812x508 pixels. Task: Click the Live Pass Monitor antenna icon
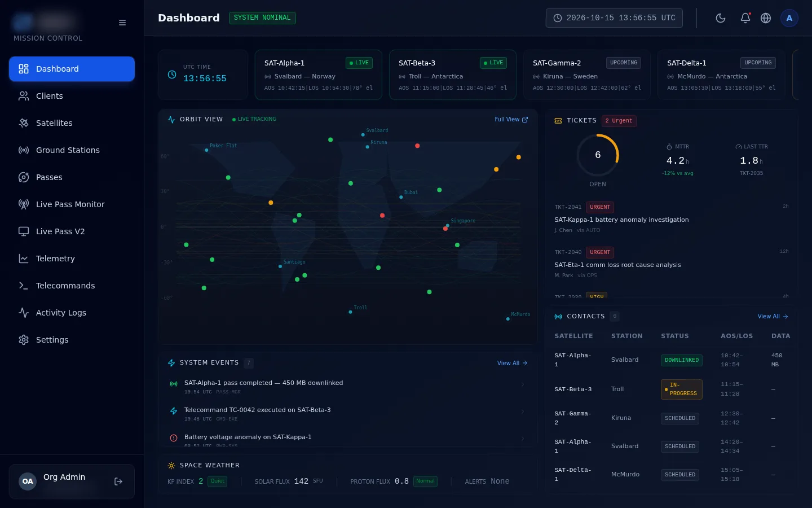tap(24, 204)
